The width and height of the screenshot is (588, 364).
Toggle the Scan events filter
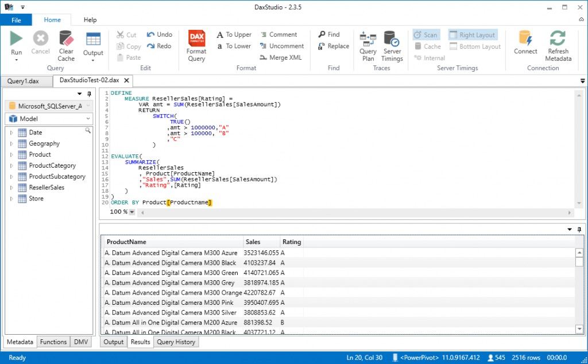coord(426,35)
